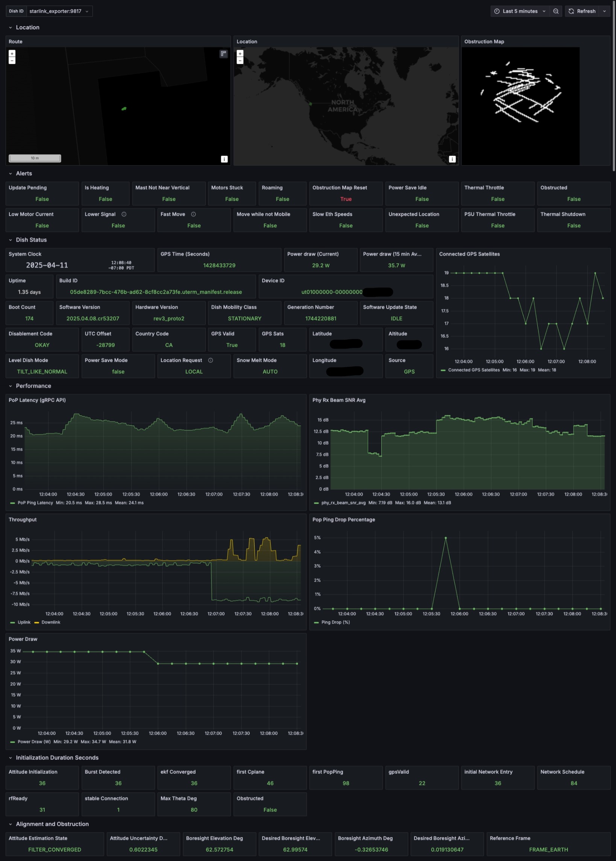This screenshot has width=616, height=861.
Task: Show info tooltip for Lower Signal
Action: point(124,214)
